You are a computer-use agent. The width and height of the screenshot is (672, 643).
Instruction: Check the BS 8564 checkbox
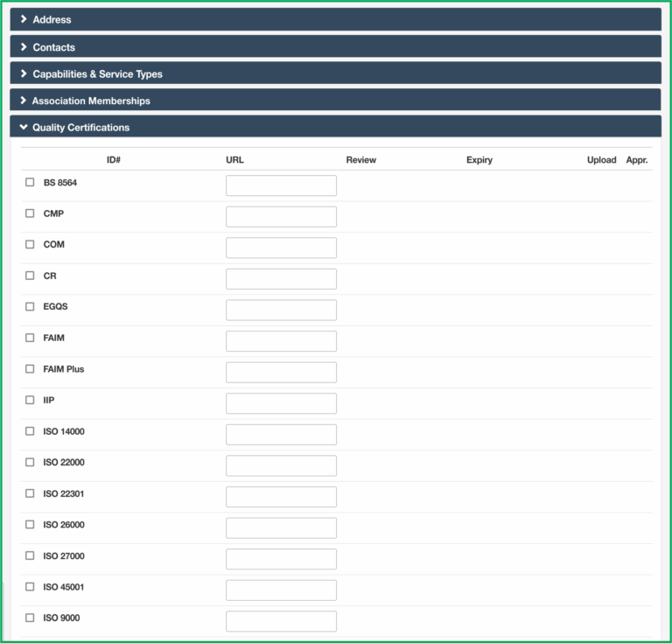pos(30,182)
